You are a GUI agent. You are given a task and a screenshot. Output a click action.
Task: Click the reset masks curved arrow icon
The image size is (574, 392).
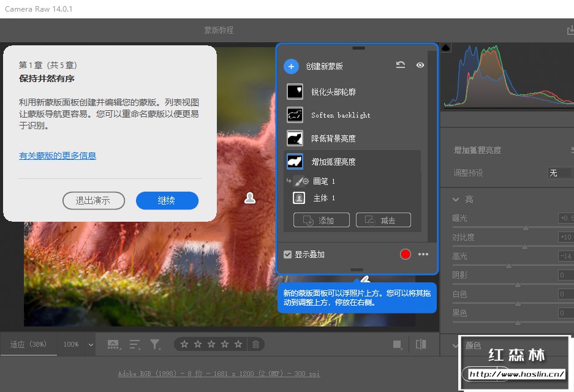401,65
